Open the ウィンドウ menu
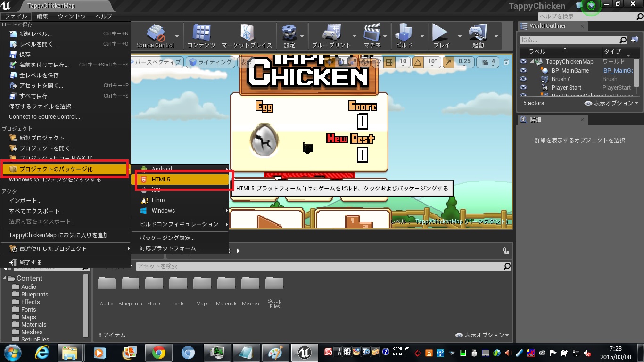The height and width of the screenshot is (362, 644). pyautogui.click(x=71, y=16)
